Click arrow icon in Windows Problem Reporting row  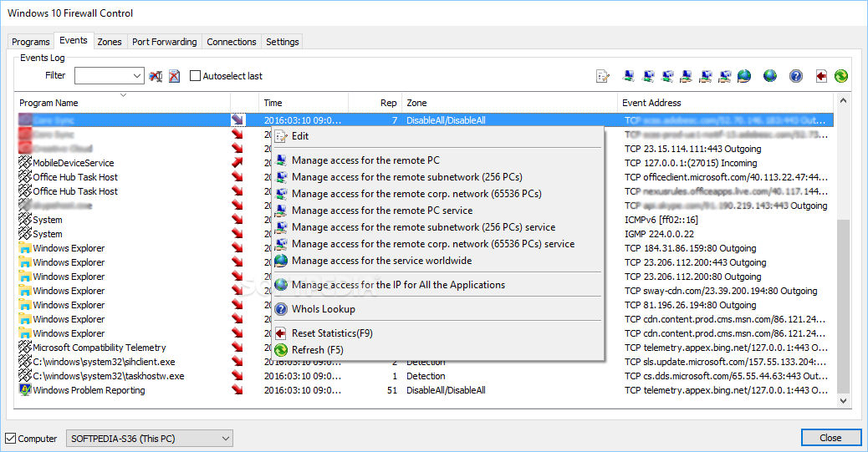point(237,390)
